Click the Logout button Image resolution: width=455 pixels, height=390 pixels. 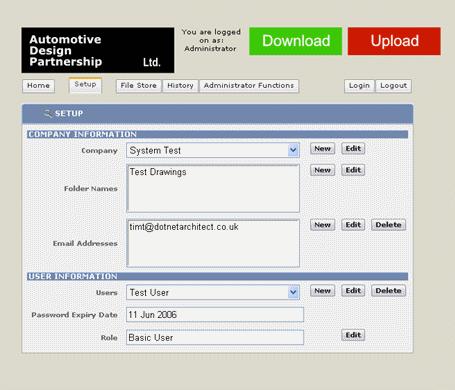394,86
